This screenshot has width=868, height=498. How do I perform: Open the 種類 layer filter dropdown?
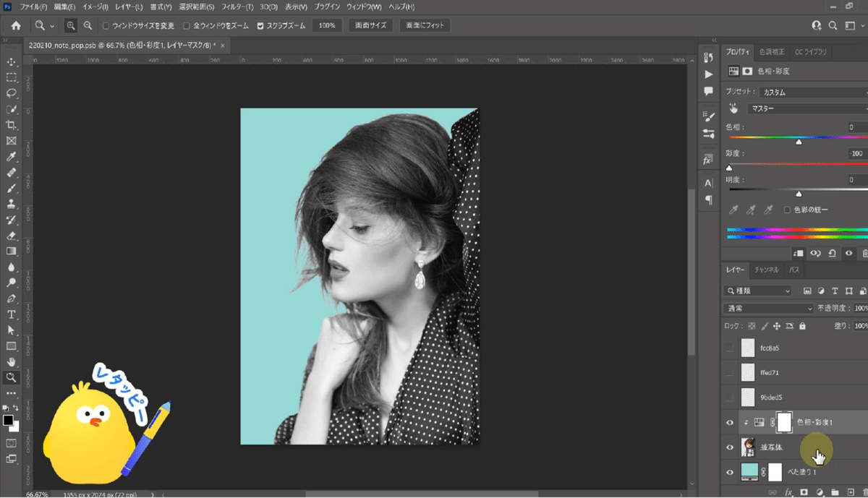pos(758,291)
